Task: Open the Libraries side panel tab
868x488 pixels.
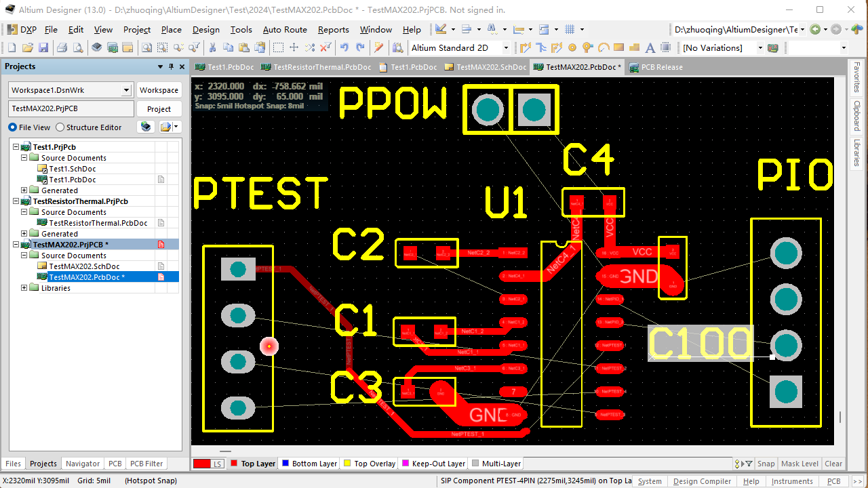Action: tap(856, 153)
